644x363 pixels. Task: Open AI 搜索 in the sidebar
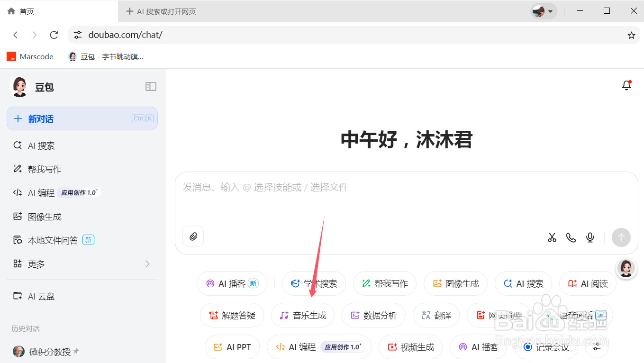tap(82, 145)
